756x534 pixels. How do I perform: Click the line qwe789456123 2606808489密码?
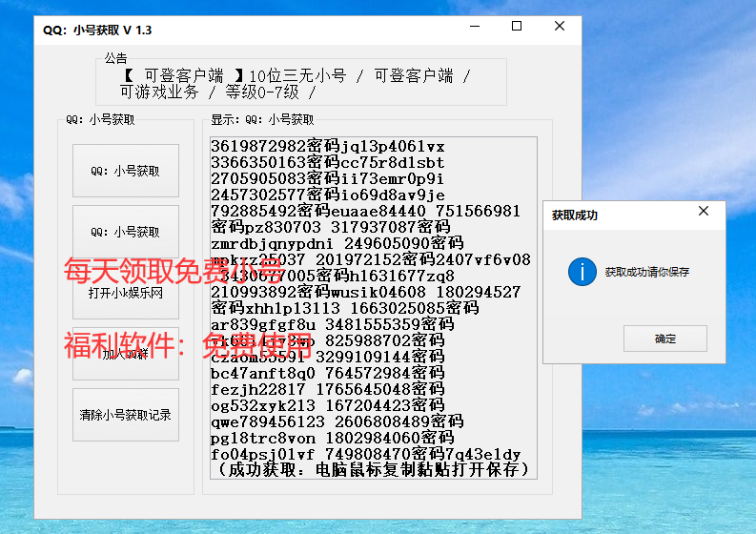click(x=337, y=421)
